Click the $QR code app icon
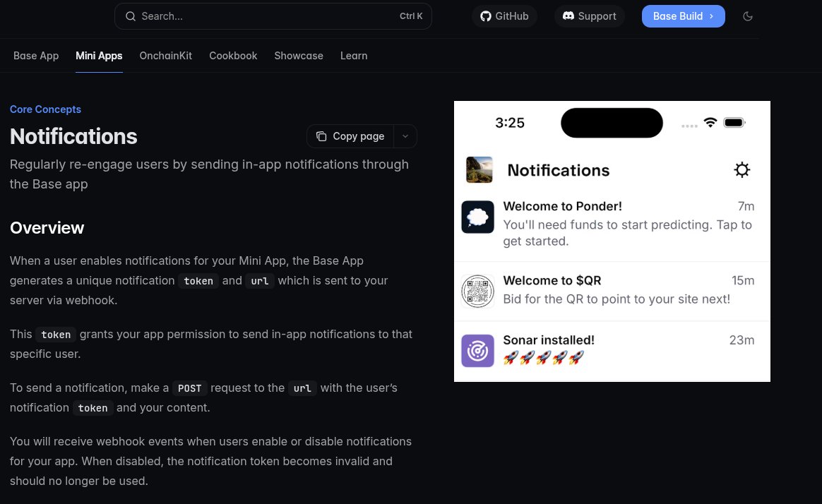The image size is (822, 504). tap(477, 292)
